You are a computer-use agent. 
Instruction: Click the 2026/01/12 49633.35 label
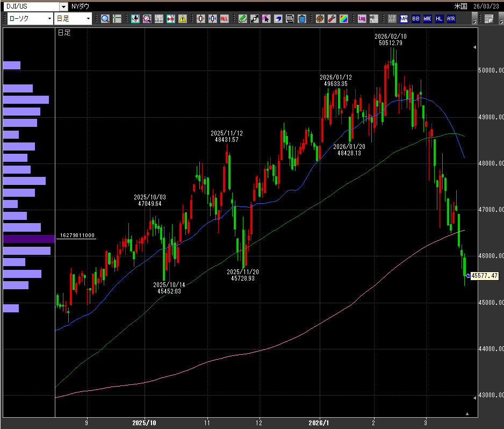(x=336, y=81)
